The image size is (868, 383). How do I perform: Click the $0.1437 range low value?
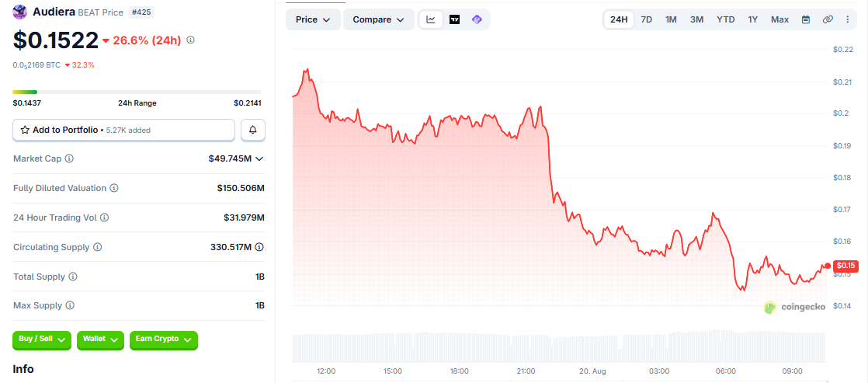pos(27,103)
